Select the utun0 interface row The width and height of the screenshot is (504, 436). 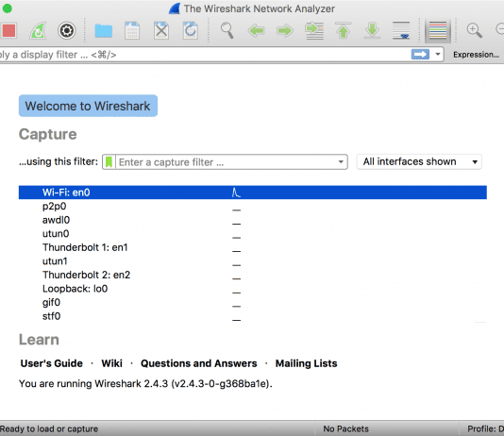253,234
